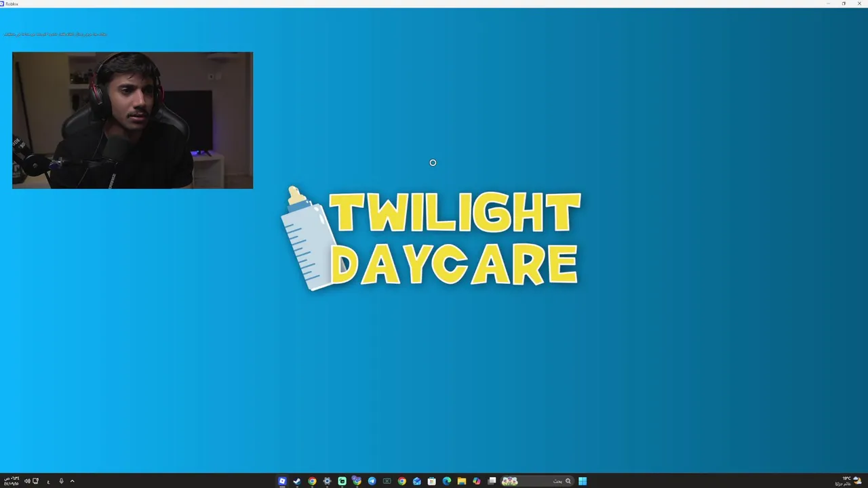
Task: Open the Settings gear in the taskbar
Action: coord(327,481)
